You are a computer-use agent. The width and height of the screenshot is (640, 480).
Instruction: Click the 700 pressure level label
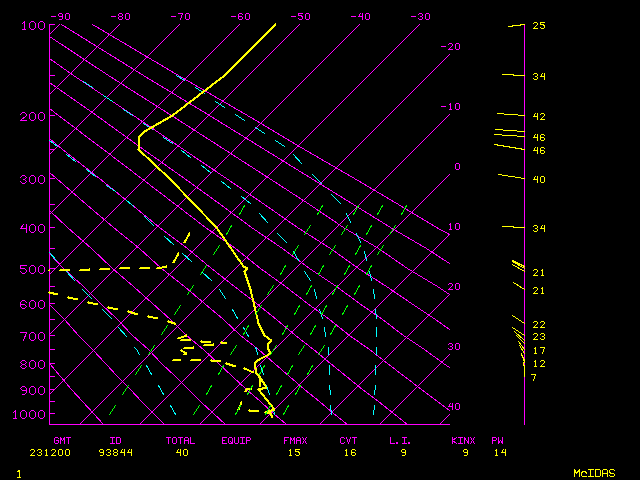33,336
